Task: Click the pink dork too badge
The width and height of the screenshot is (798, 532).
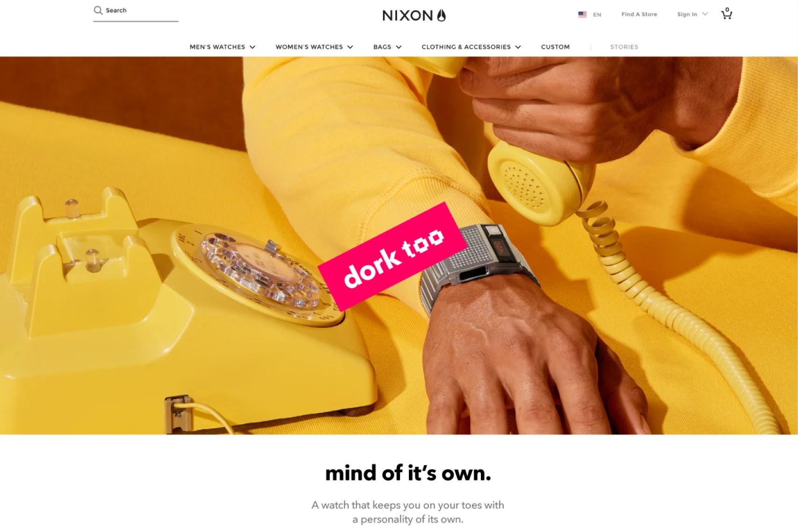Action: 392,256
